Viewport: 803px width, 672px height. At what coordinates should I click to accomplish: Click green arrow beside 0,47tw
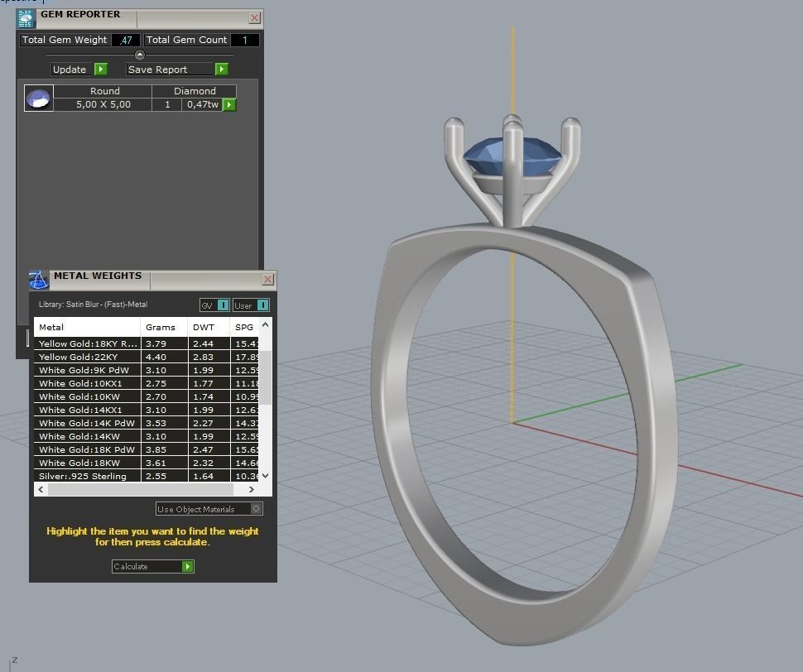click(229, 104)
